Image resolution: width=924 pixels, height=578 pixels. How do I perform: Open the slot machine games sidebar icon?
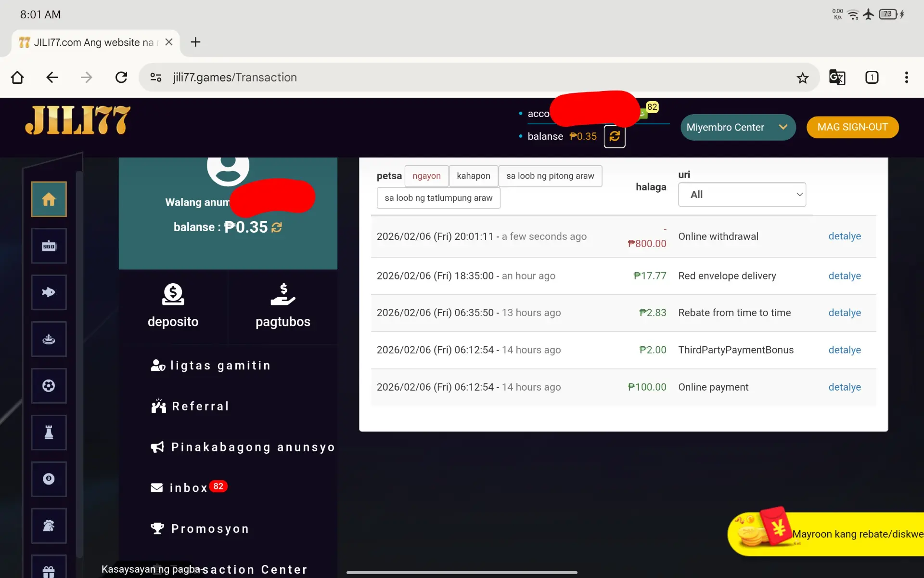[x=49, y=246]
